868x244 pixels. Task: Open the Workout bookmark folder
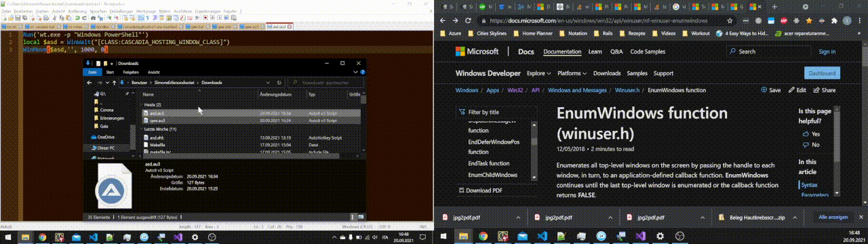(696, 33)
